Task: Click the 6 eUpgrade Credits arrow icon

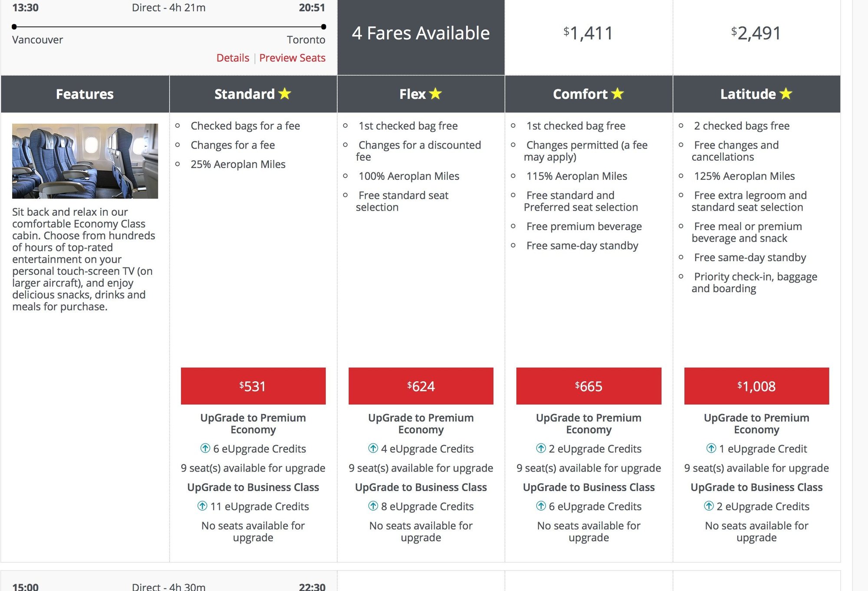Action: pyautogui.click(x=205, y=448)
